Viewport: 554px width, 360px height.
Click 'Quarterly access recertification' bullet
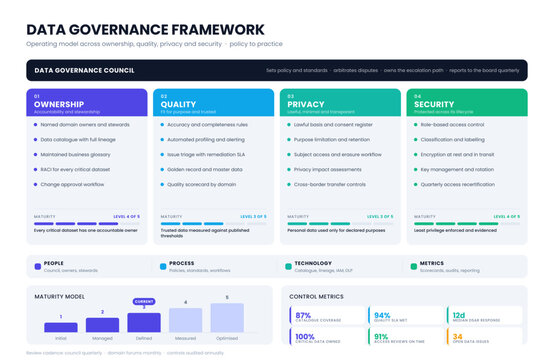pyautogui.click(x=458, y=184)
